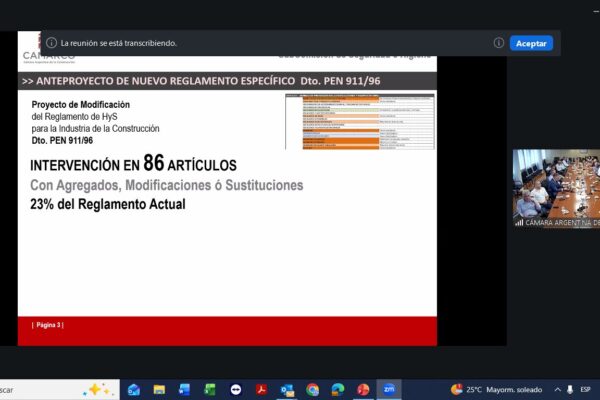Click the Aceptar button in the transcription banner
Viewport: 600px width, 400px height.
click(531, 43)
